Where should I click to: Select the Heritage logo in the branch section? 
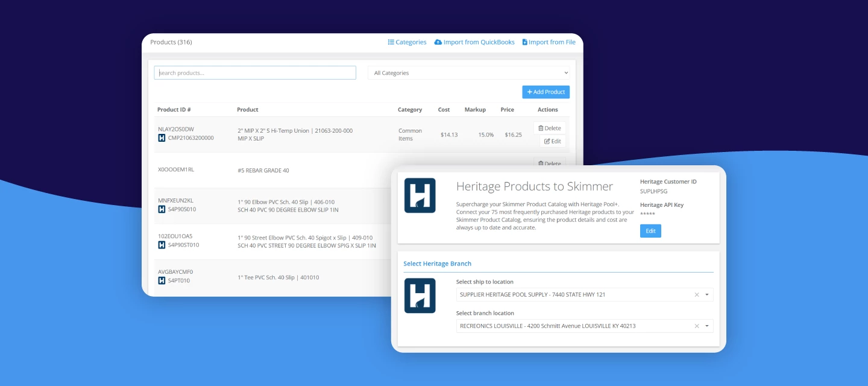pyautogui.click(x=420, y=296)
